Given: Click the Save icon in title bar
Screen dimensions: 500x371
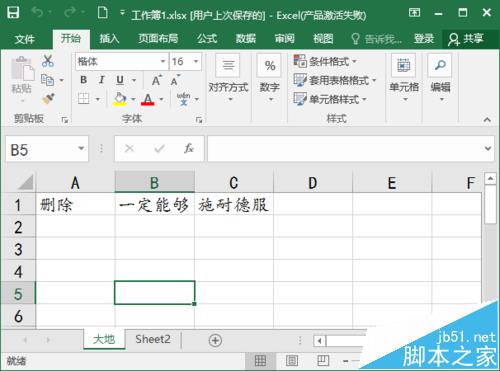Looking at the screenshot, I should point(13,13).
